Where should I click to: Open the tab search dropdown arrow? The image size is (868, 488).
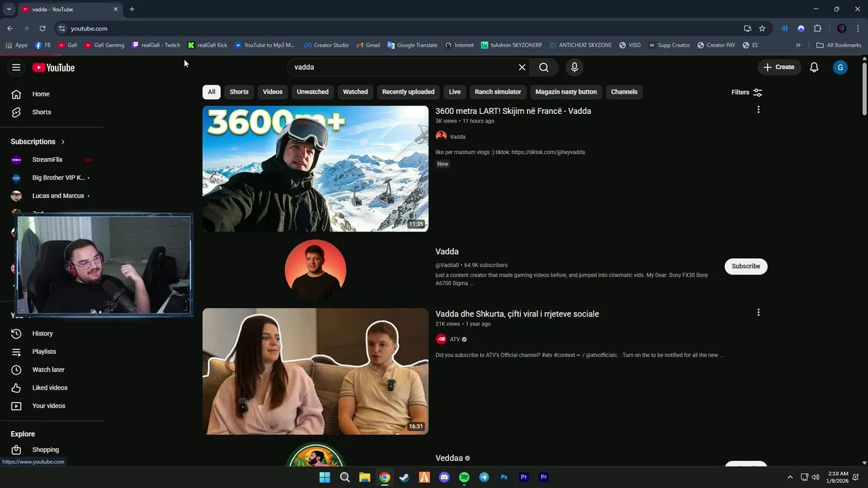[9, 9]
